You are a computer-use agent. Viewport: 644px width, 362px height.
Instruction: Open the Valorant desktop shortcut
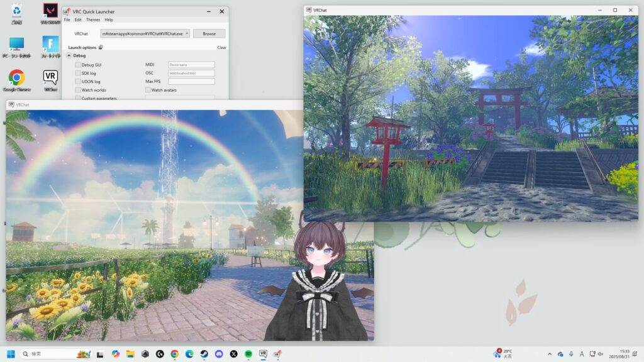click(x=50, y=11)
